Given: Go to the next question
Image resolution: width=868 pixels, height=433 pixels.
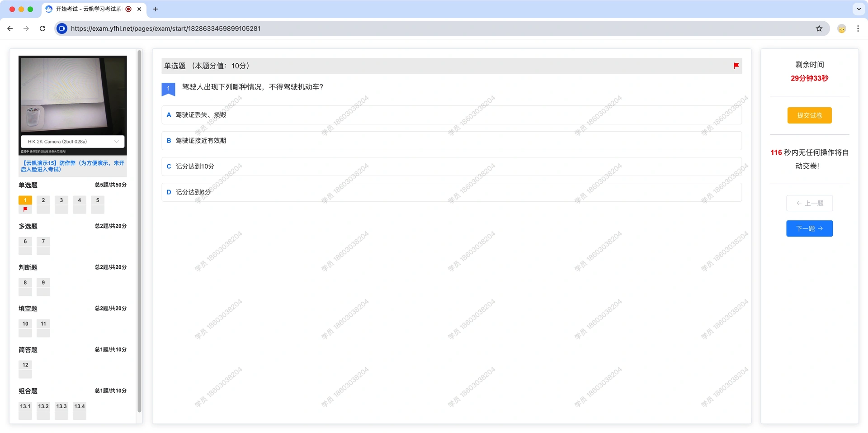Looking at the screenshot, I should [809, 228].
